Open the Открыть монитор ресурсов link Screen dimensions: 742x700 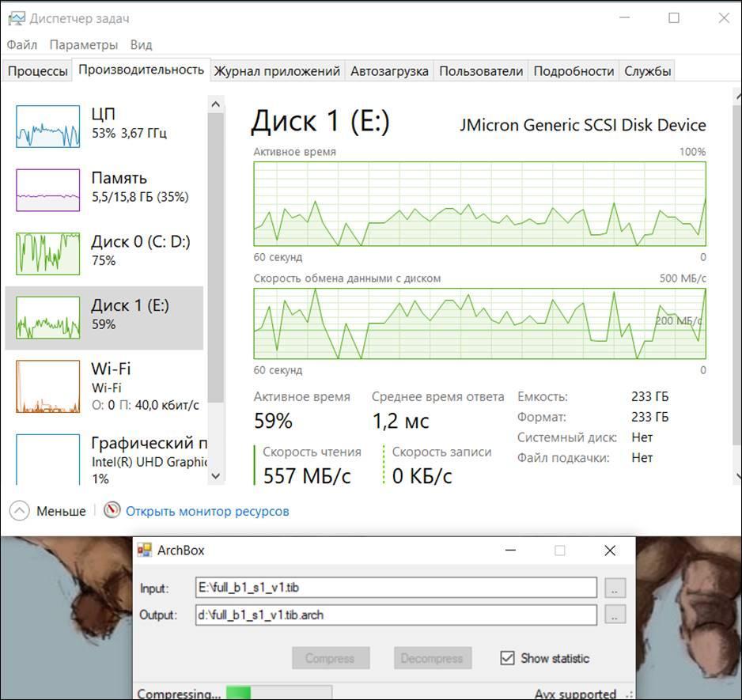[207, 512]
